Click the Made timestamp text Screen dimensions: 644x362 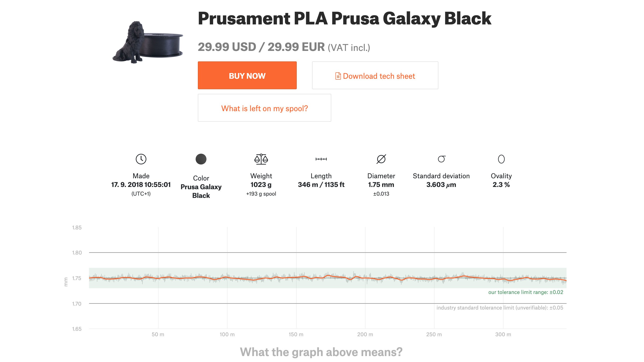(141, 185)
